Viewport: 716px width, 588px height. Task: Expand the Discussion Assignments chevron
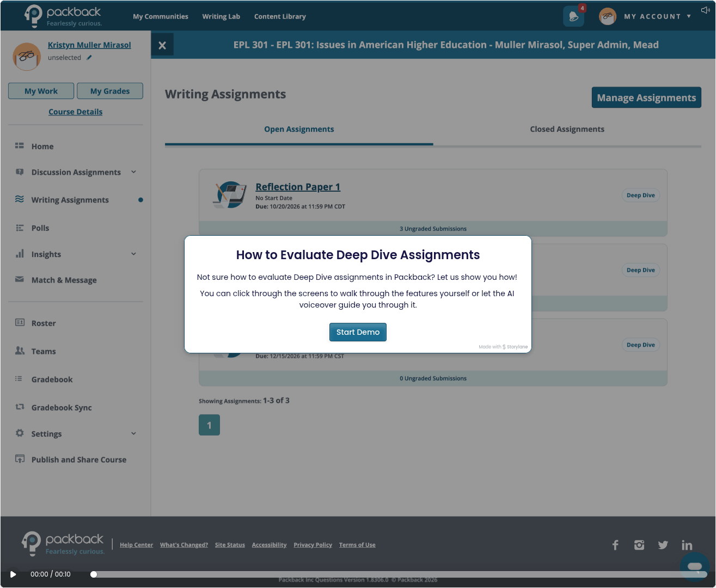click(133, 172)
